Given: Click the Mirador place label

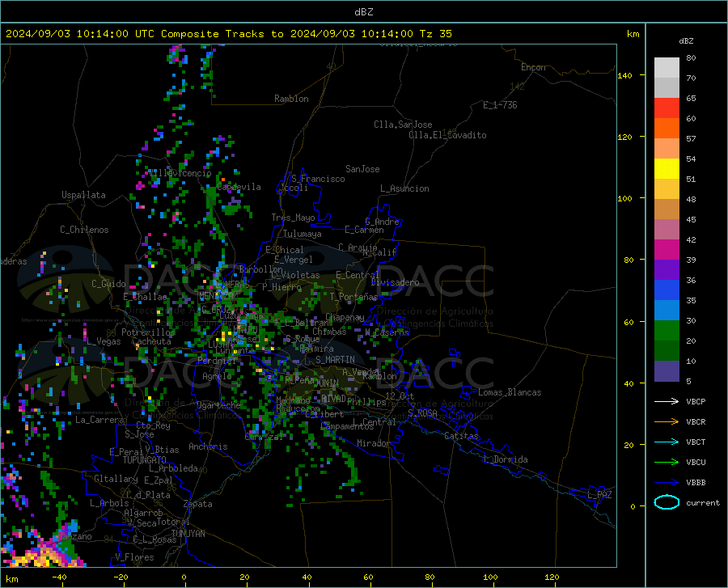Looking at the screenshot, I should [373, 443].
